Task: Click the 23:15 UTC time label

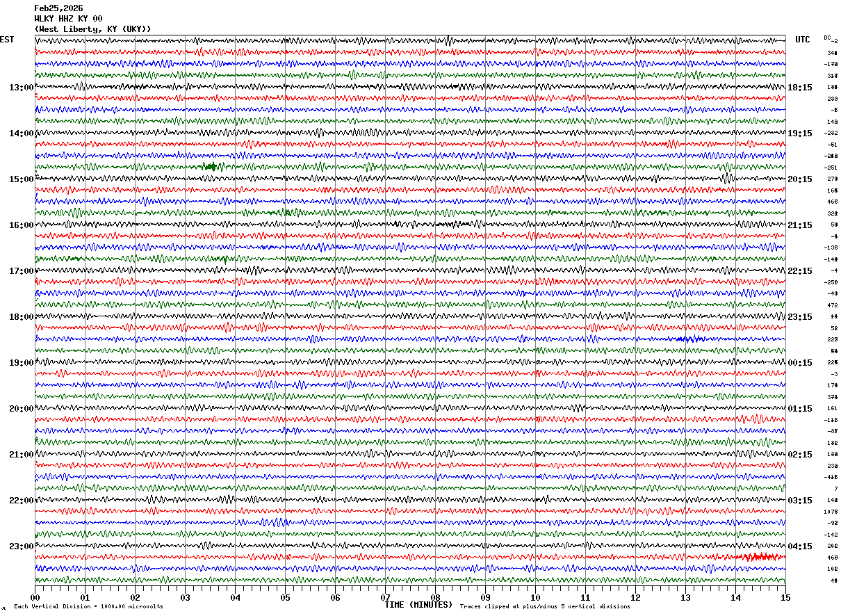Action: pyautogui.click(x=800, y=317)
